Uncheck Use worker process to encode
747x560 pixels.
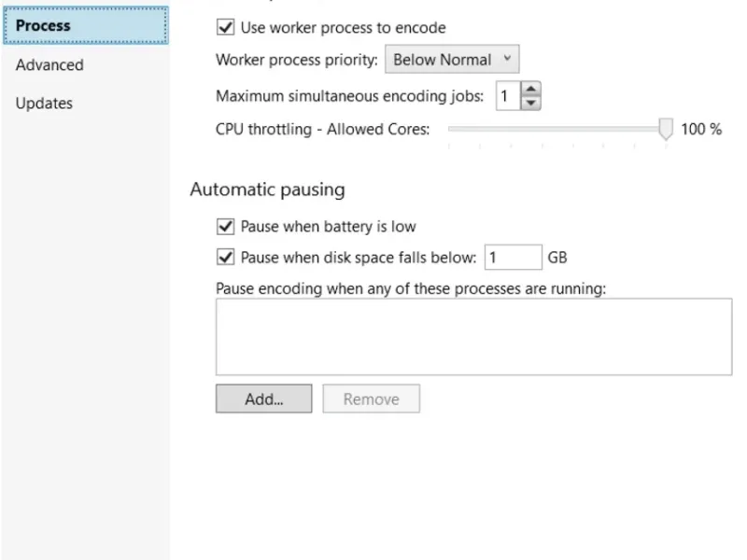[224, 28]
